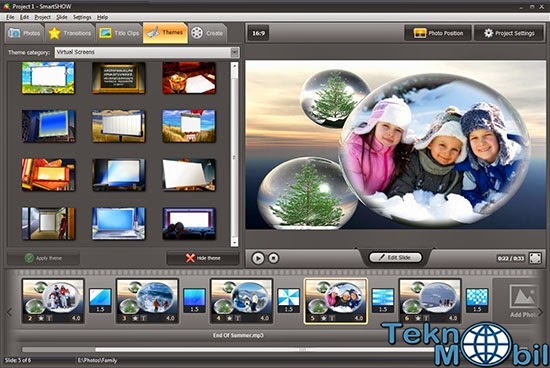Select slide 3 in the storyboard
Image resolution: width=550 pixels, height=368 pixels.
point(147,301)
